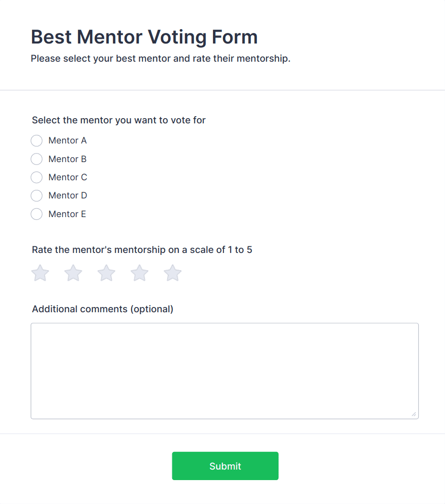Pick Mentor C radio button
445x504 pixels.
(x=37, y=177)
